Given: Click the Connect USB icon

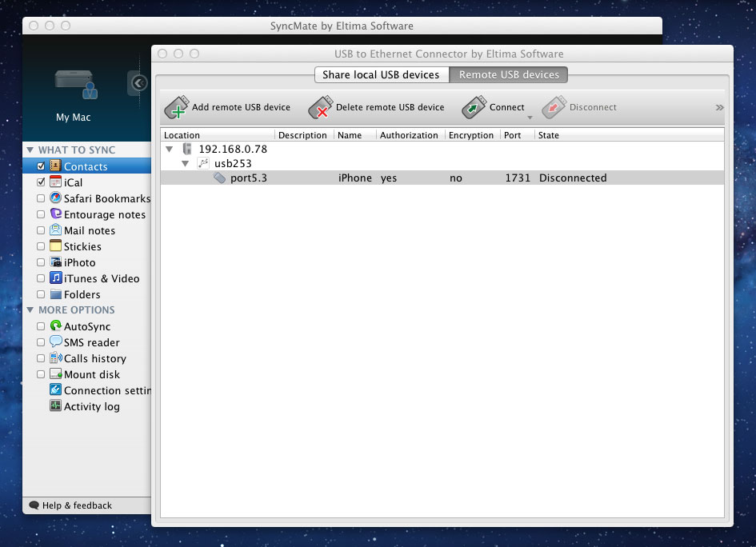Looking at the screenshot, I should click(474, 107).
